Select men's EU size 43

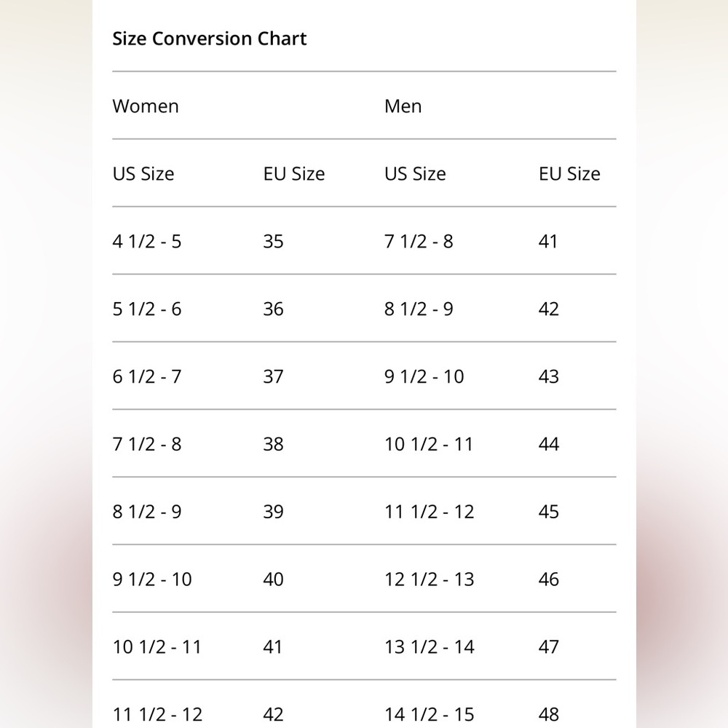point(549,377)
